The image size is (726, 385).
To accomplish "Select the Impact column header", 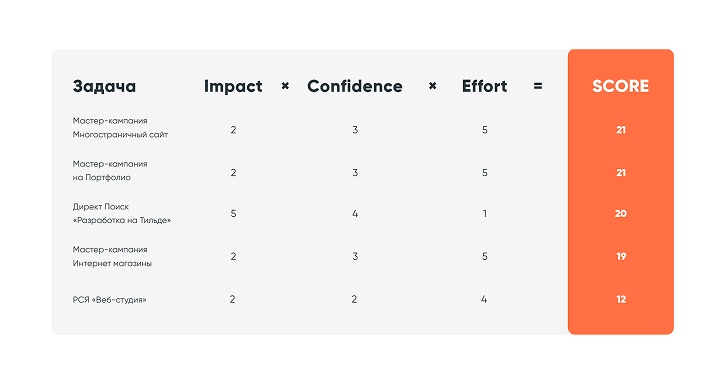I will coord(233,87).
